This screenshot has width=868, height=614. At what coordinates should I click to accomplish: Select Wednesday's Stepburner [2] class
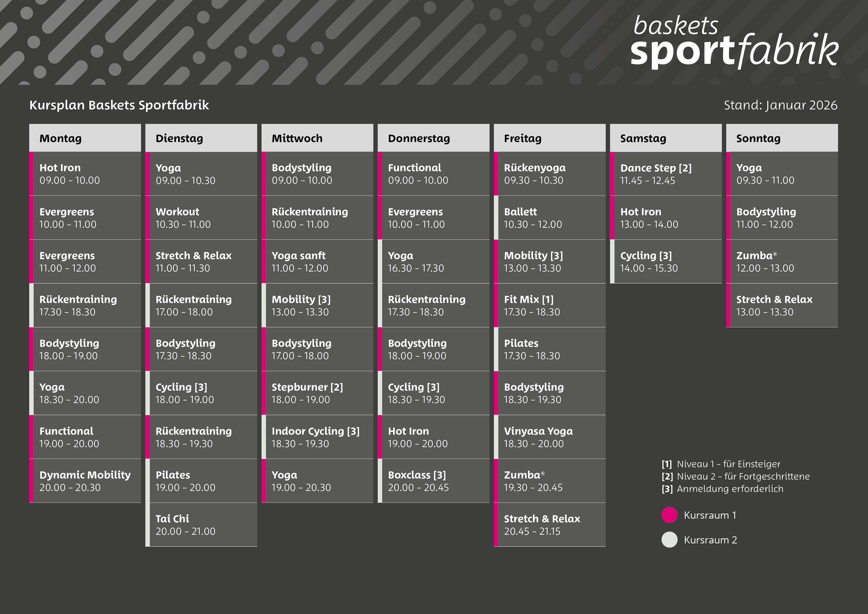coord(317,393)
